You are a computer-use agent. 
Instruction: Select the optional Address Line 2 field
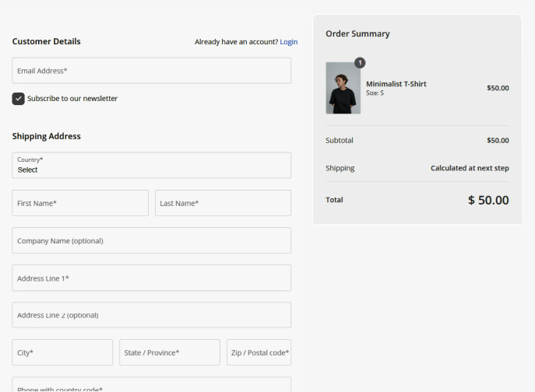point(151,315)
